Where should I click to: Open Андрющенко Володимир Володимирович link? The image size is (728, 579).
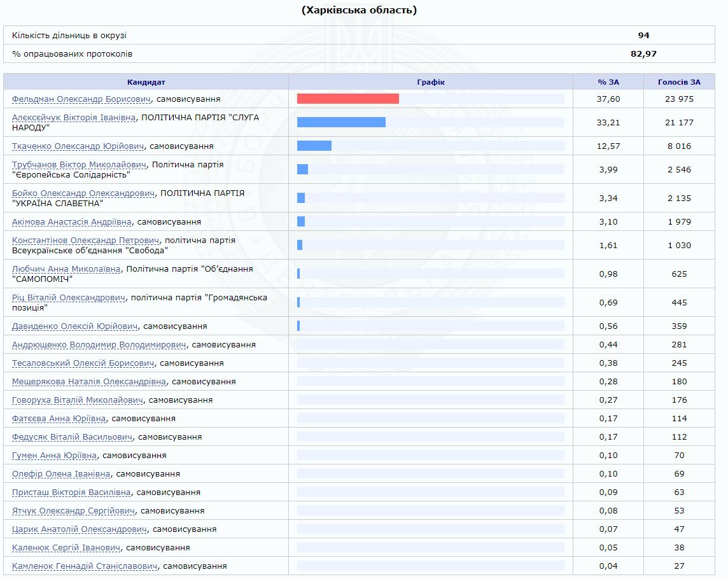[99, 345]
